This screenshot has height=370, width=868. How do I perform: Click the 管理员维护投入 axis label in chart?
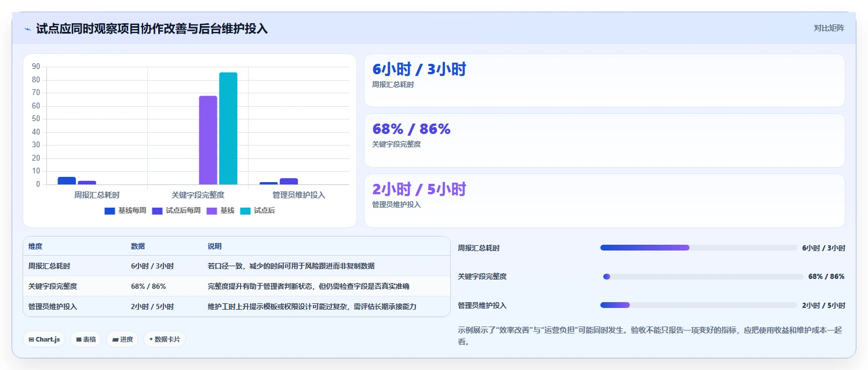298,195
